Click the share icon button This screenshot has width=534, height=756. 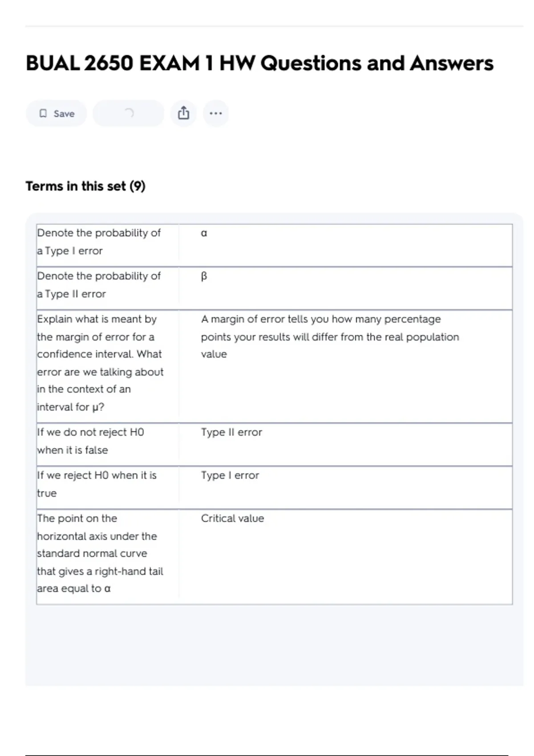(x=183, y=113)
